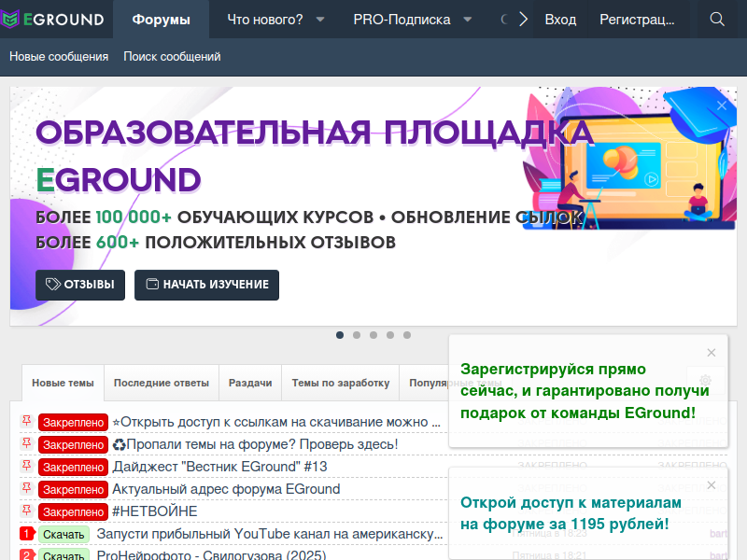The image size is (747, 560).
Task: Click the wallet icon on Начать изучение
Action: (x=152, y=284)
